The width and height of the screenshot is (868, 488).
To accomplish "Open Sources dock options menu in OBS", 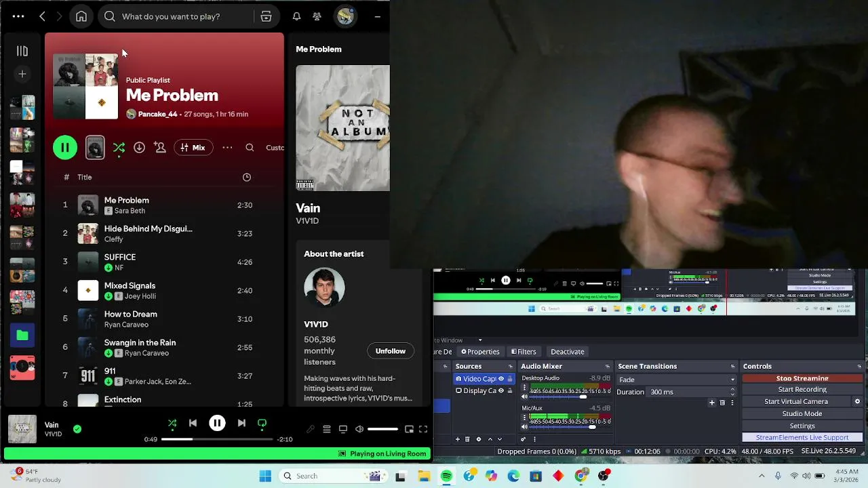I will [x=511, y=366].
